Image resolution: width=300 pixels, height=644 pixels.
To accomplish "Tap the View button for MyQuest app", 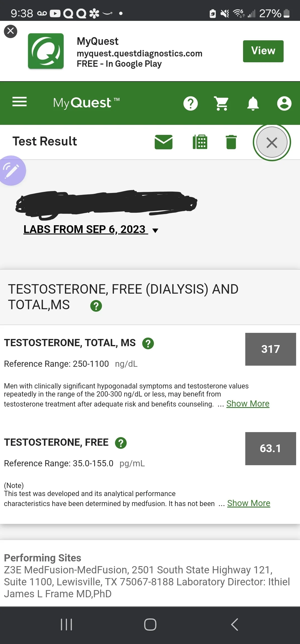I will [x=263, y=51].
